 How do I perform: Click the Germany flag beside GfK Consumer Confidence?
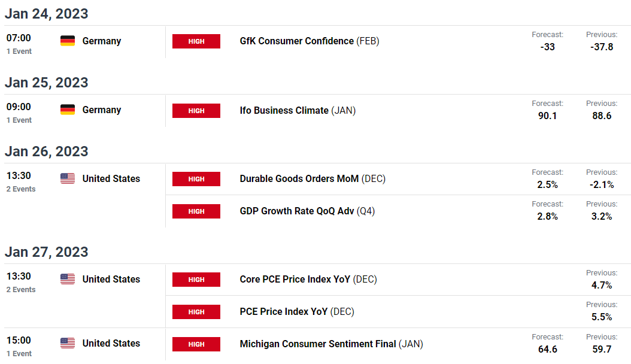[x=68, y=41]
